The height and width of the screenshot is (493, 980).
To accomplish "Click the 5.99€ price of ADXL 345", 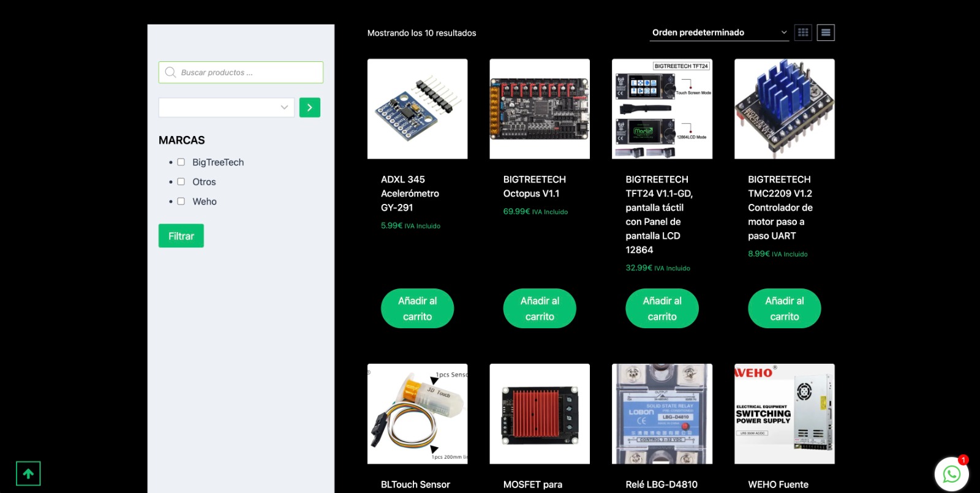I will pos(392,225).
